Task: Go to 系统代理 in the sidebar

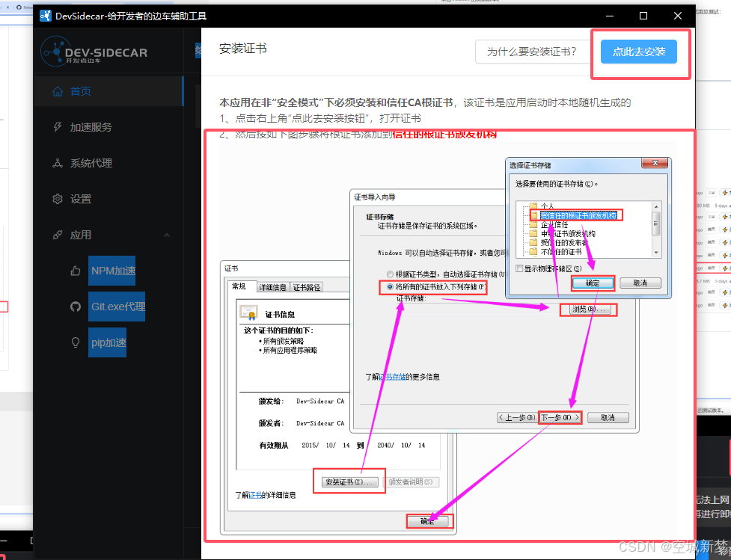Action: [108, 163]
